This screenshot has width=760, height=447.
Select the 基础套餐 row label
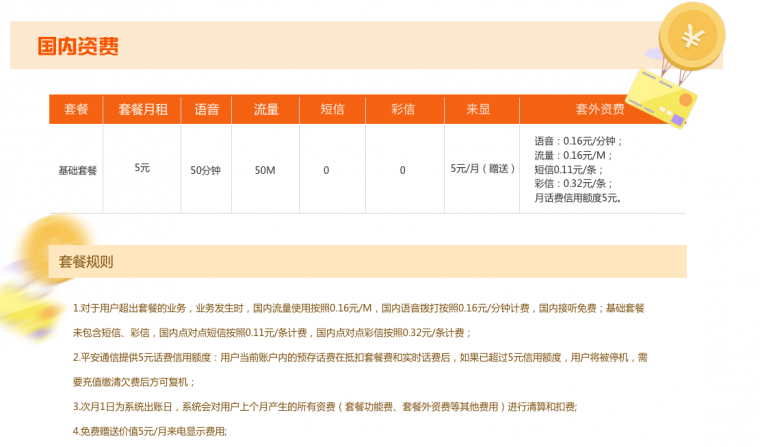pyautogui.click(x=78, y=171)
